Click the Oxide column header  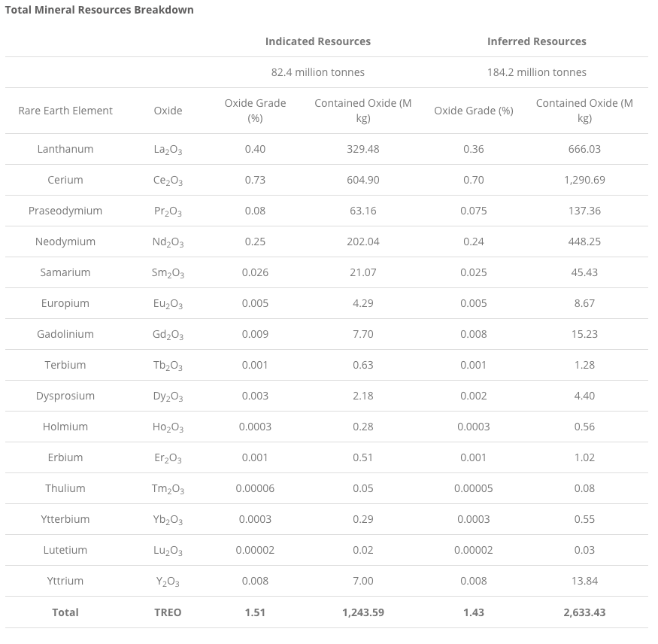coord(168,111)
